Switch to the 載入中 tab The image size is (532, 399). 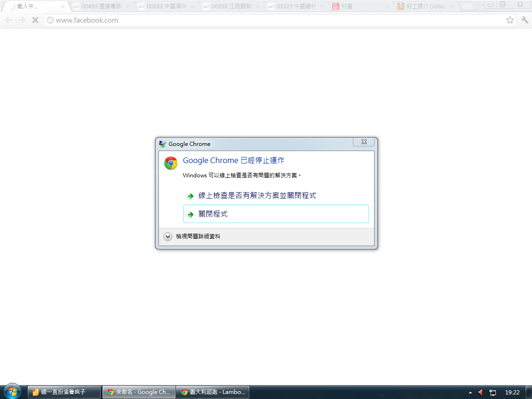click(36, 6)
